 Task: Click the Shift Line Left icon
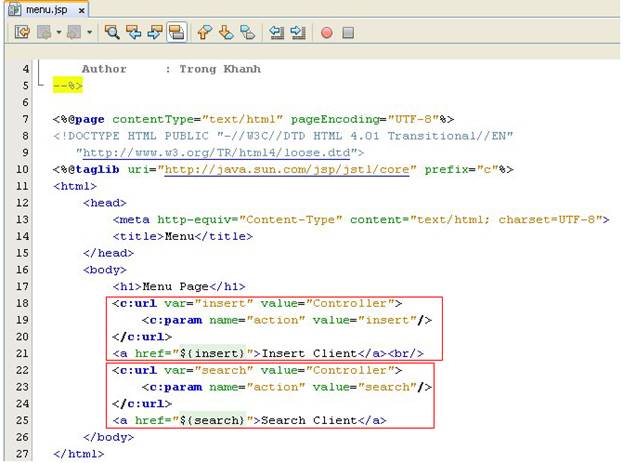[x=277, y=32]
